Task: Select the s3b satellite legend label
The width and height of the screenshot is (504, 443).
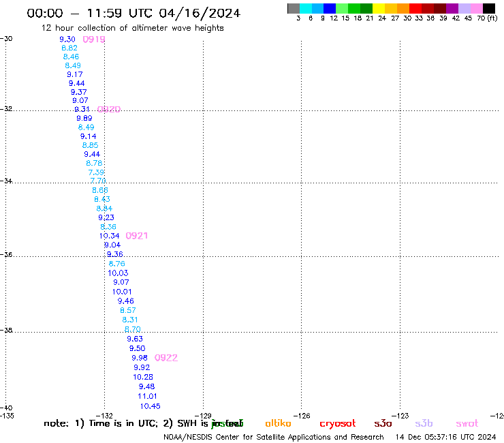Action: point(424,423)
